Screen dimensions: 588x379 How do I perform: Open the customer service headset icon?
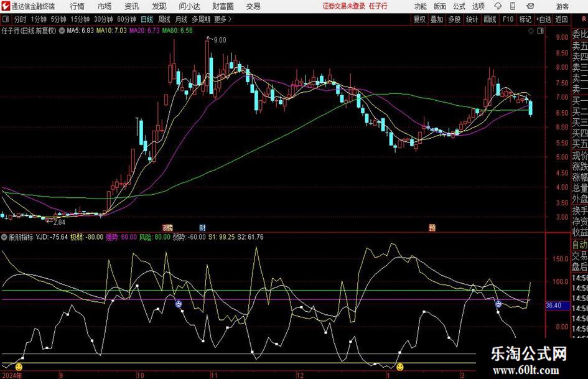pyautogui.click(x=498, y=6)
